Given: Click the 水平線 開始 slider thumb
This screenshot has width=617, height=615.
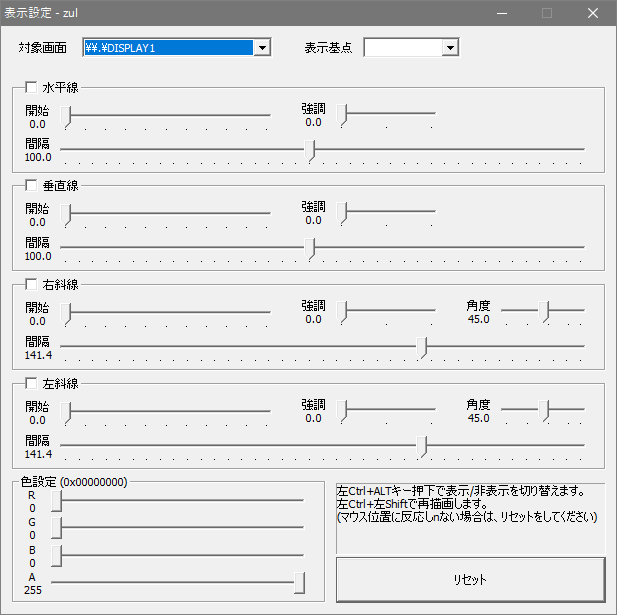Looking at the screenshot, I should pyautogui.click(x=66, y=116).
